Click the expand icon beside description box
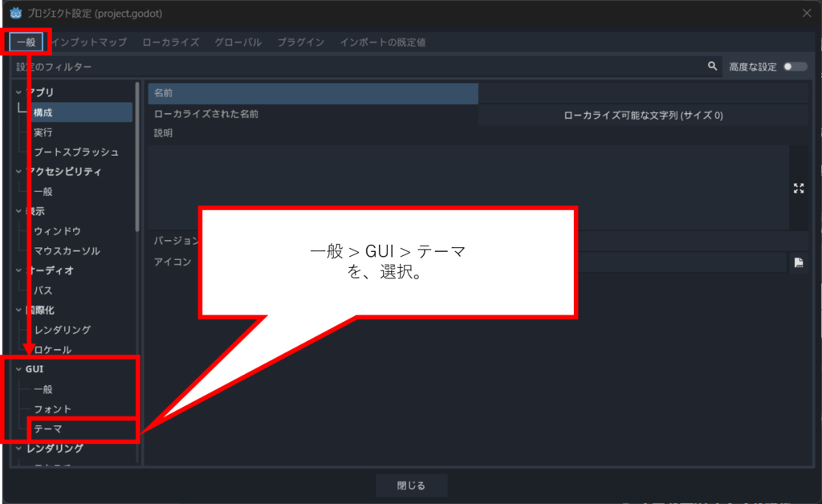 (x=798, y=189)
